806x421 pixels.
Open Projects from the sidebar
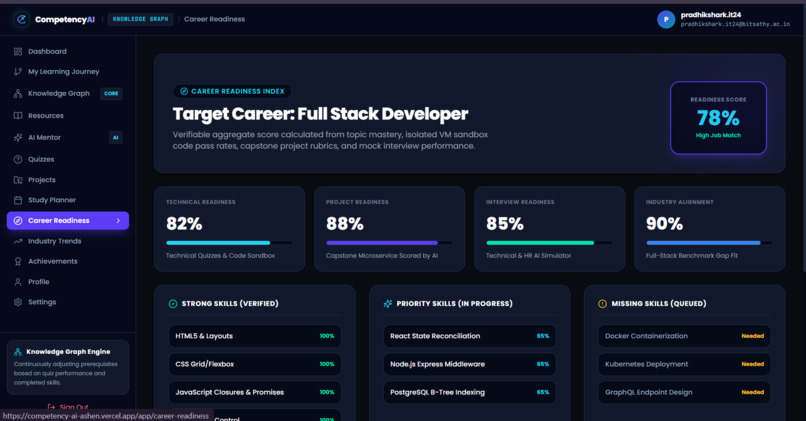(x=68, y=180)
